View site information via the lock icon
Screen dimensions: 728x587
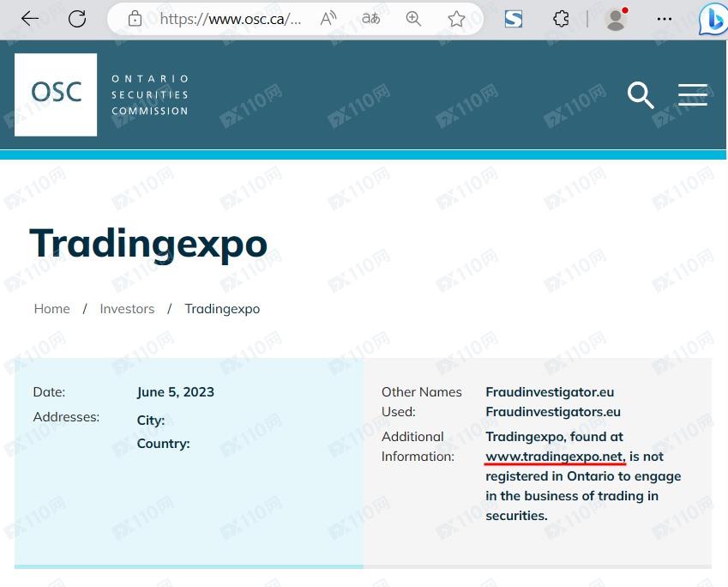[135, 19]
